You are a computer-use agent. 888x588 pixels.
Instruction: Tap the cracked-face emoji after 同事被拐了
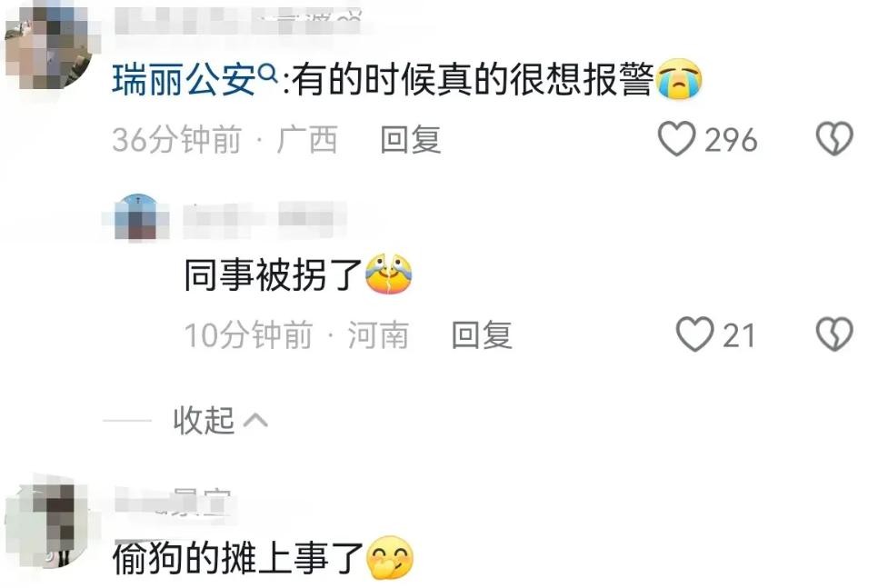(x=388, y=274)
